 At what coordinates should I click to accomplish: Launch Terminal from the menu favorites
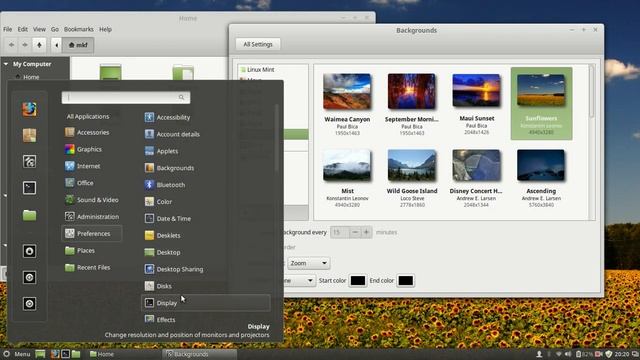pyautogui.click(x=29, y=188)
